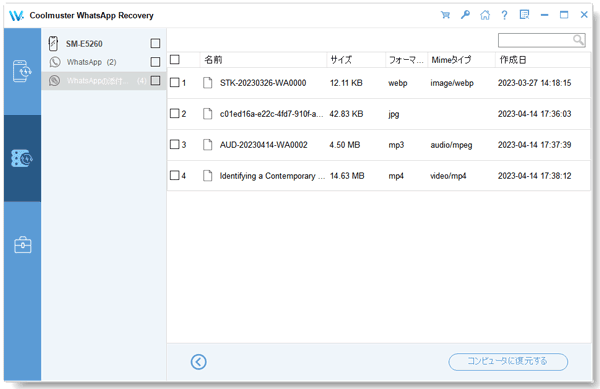
Task: Click date 2023-03-27 14:18:15
Action: tap(535, 83)
